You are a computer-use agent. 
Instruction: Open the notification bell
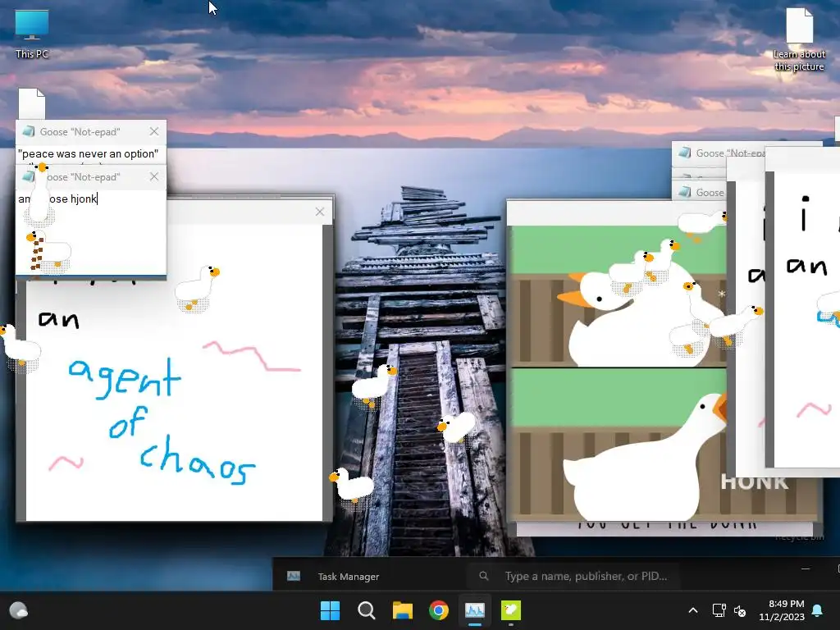pos(818,610)
